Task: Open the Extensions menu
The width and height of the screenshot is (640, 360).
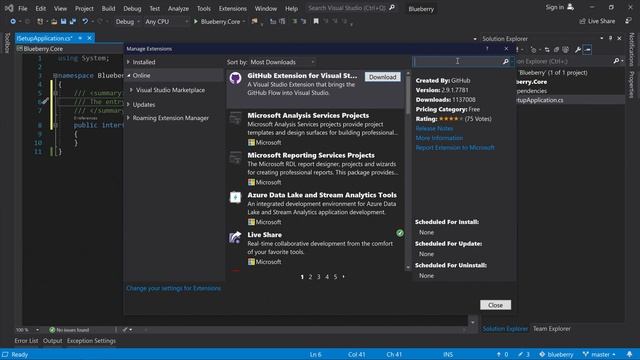Action: [x=232, y=8]
